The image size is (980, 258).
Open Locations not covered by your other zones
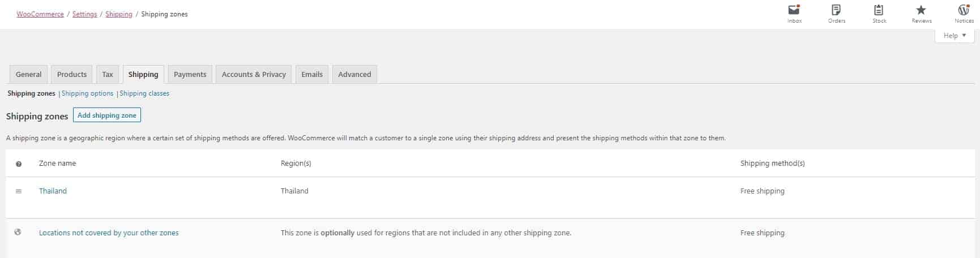pos(109,233)
